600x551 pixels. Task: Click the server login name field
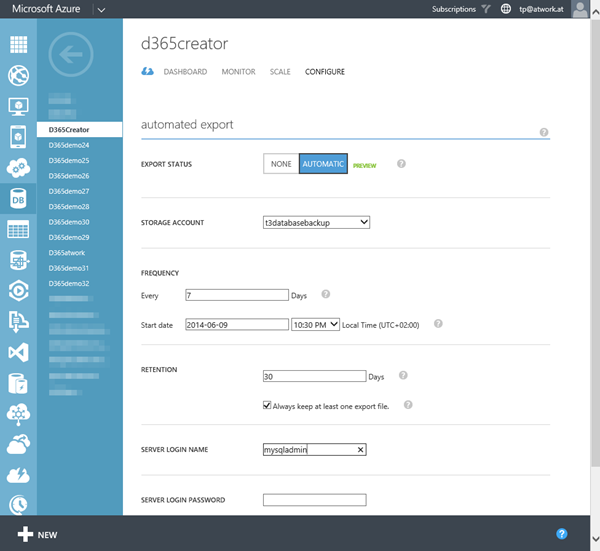(315, 450)
